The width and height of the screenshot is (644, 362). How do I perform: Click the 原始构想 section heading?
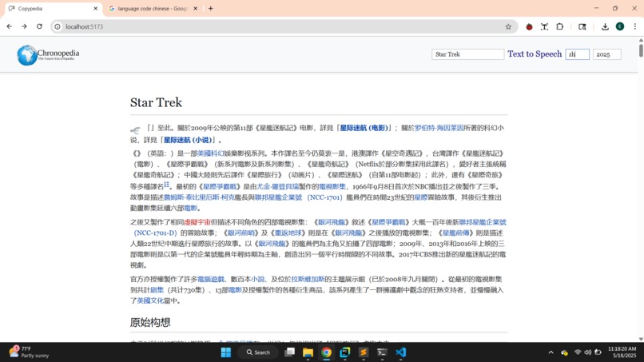pyautogui.click(x=150, y=322)
